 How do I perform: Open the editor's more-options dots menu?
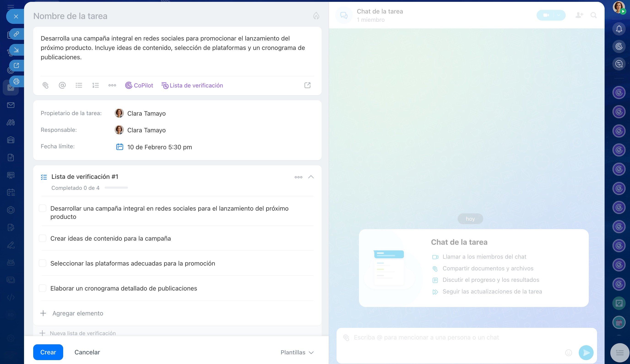(112, 85)
